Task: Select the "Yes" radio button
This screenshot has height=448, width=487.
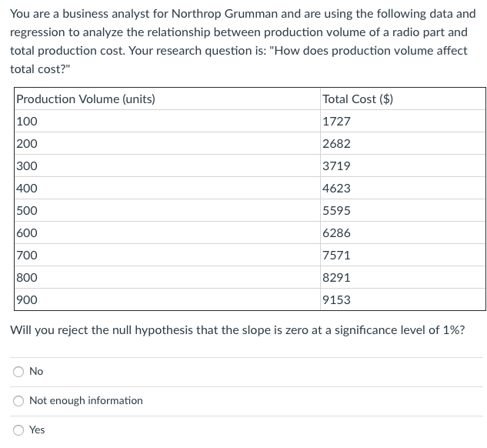Action: pyautogui.click(x=18, y=430)
